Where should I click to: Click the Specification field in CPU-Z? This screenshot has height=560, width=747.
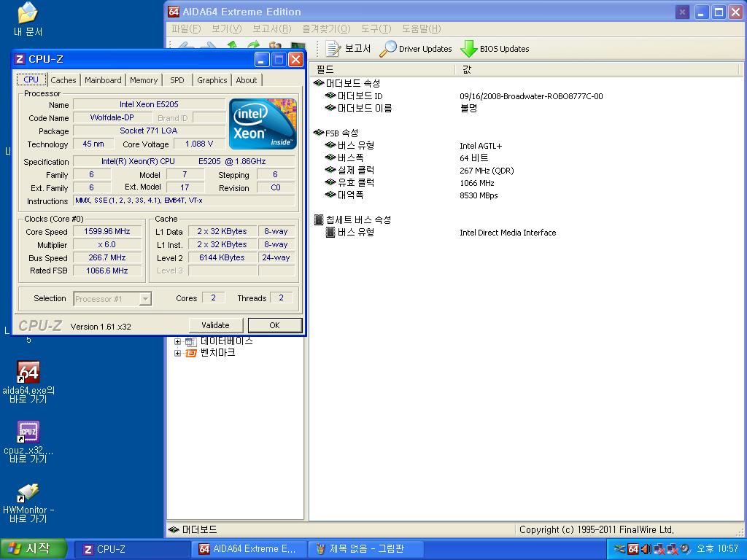pyautogui.click(x=184, y=161)
